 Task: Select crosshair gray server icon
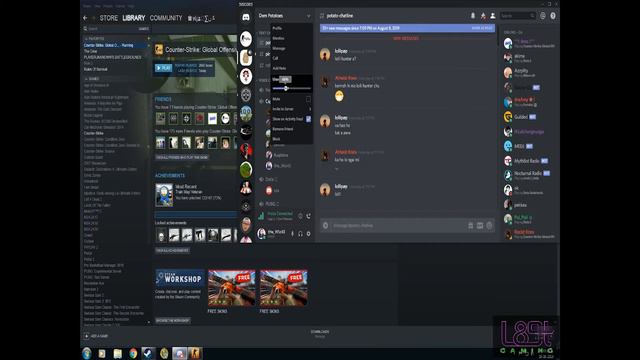click(x=246, y=95)
